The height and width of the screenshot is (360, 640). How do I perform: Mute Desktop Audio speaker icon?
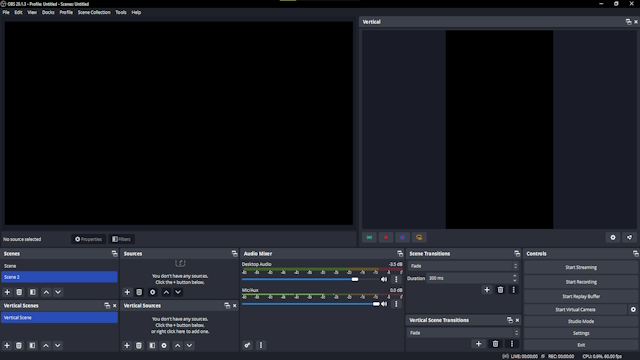click(x=384, y=280)
